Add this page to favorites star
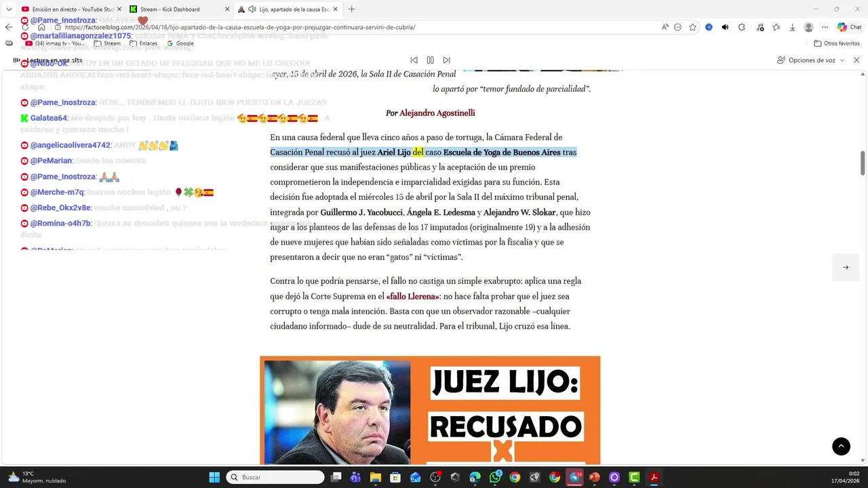Viewport: 868px width, 488px height. tap(692, 27)
